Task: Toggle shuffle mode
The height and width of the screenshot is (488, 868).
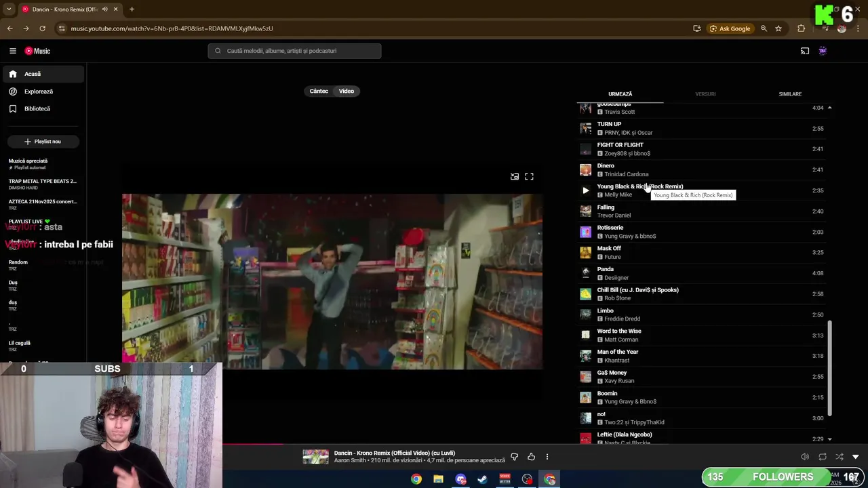Action: click(x=840, y=457)
